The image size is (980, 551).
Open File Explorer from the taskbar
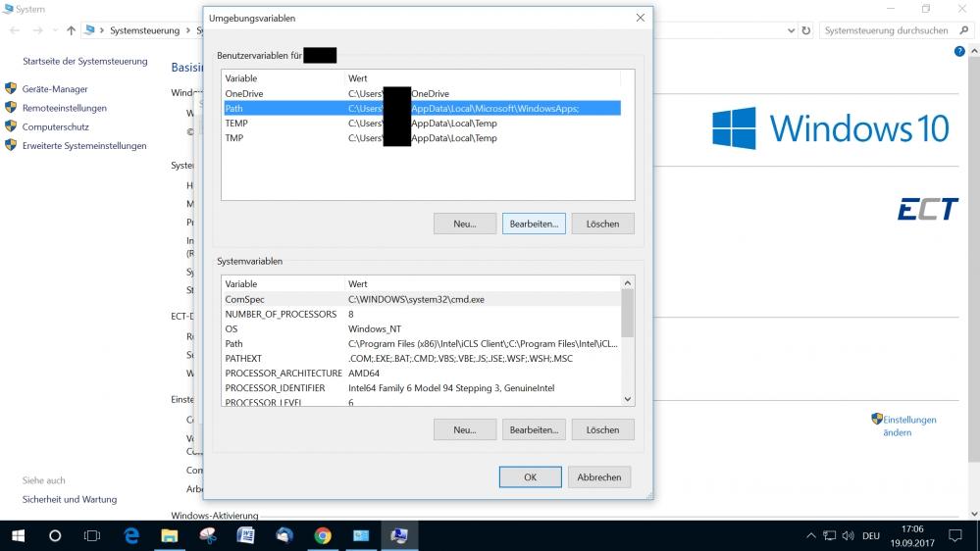click(x=169, y=535)
